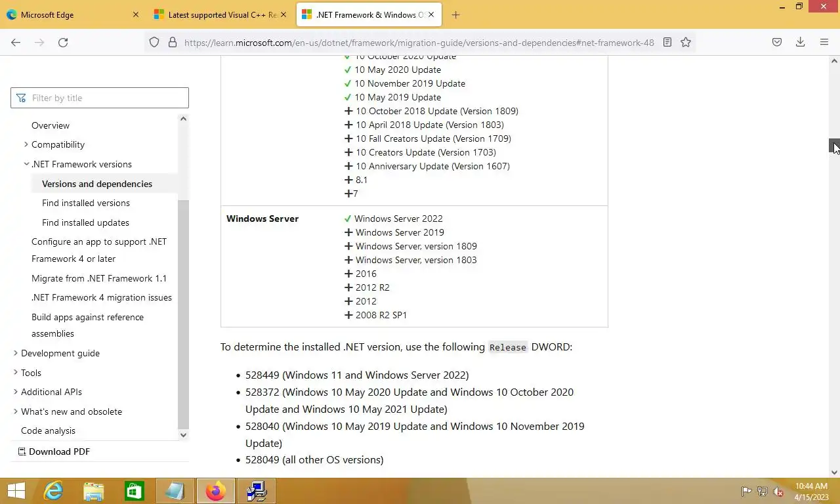840x504 pixels.
Task: Expand the Windows Server, version 1809 plus
Action: 348,246
